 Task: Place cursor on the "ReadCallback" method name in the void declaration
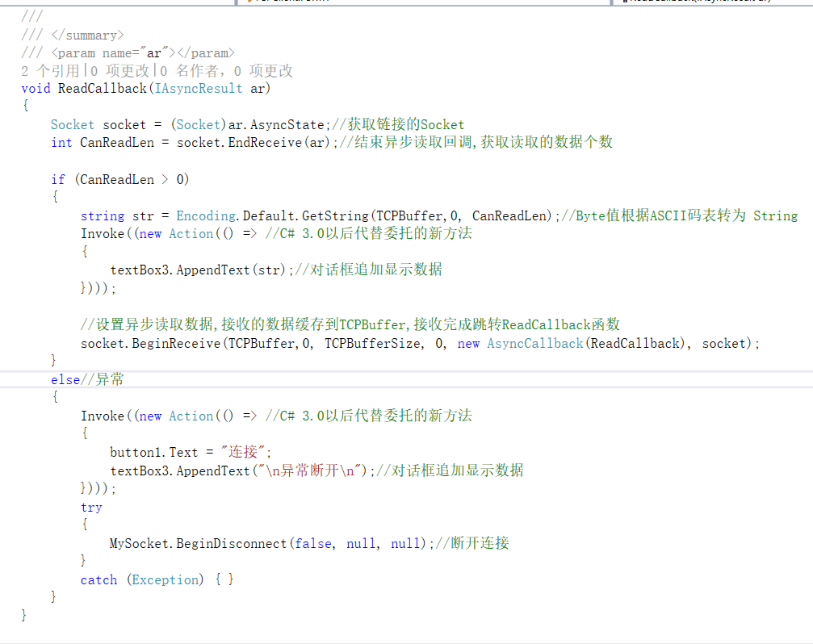[x=103, y=89]
